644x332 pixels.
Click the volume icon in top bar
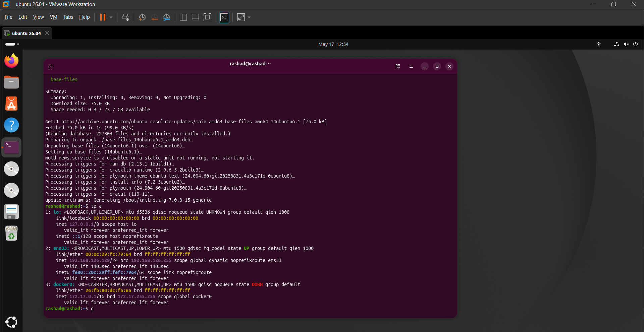tap(626, 44)
